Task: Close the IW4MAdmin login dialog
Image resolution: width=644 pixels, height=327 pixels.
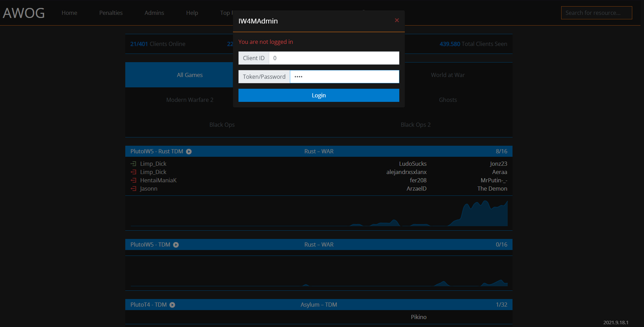Action: [x=397, y=20]
